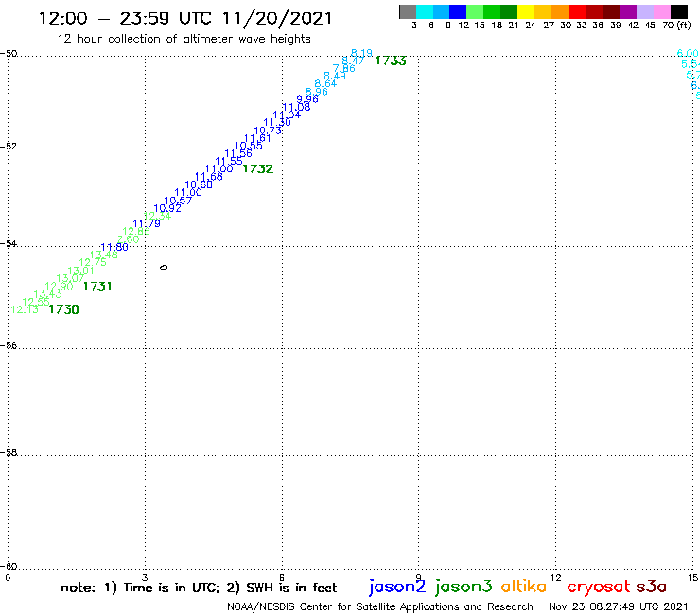Select the s3a satellite label
Image resolution: width=700 pixels, height=615 pixels.
(651, 587)
